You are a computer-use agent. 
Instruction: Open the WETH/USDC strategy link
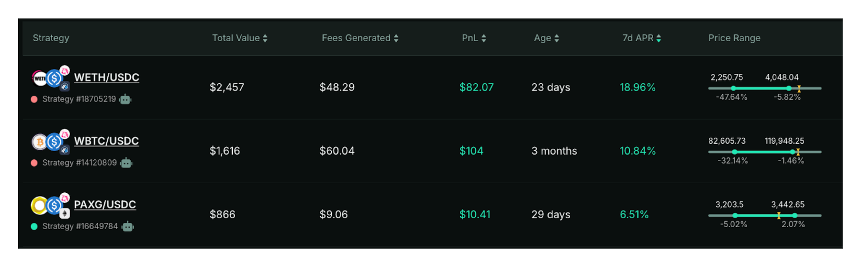click(106, 77)
